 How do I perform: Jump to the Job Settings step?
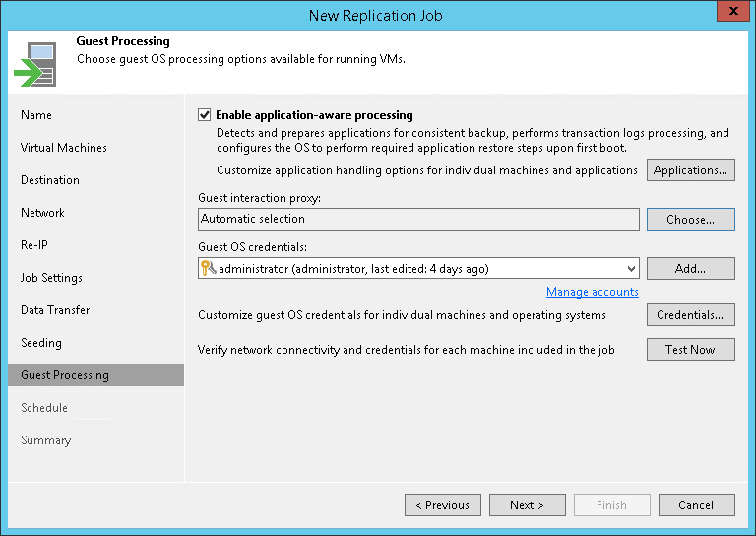point(51,278)
